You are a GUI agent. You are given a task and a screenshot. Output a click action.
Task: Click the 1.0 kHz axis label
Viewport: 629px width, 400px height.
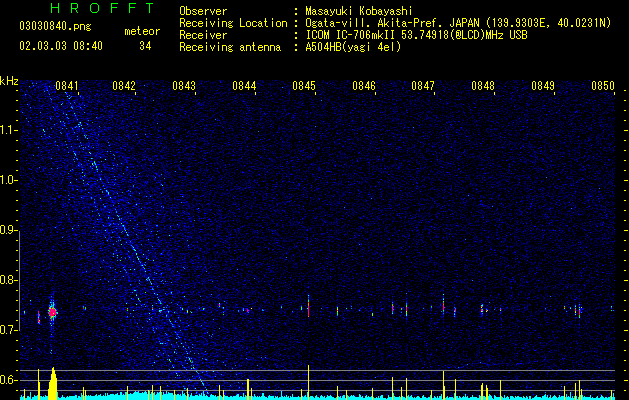(8, 180)
